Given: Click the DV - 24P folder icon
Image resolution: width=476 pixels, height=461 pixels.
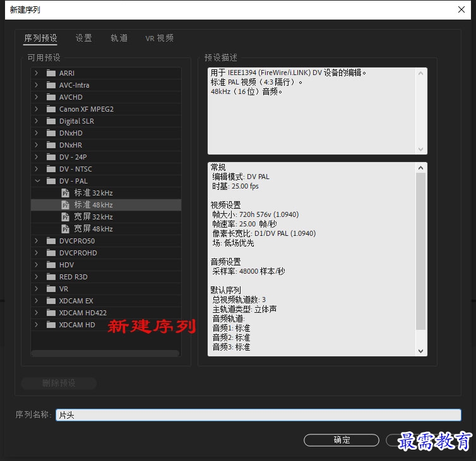Looking at the screenshot, I should point(51,157).
